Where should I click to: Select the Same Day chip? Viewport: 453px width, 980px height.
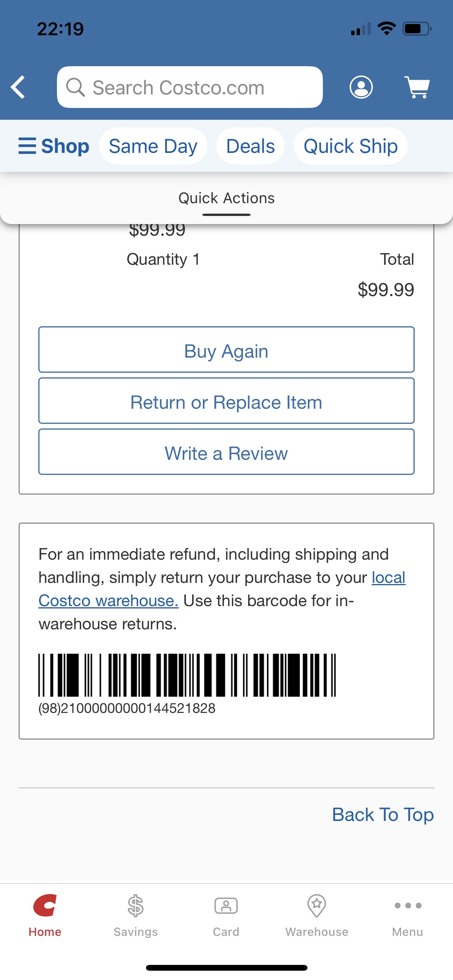[x=153, y=146]
